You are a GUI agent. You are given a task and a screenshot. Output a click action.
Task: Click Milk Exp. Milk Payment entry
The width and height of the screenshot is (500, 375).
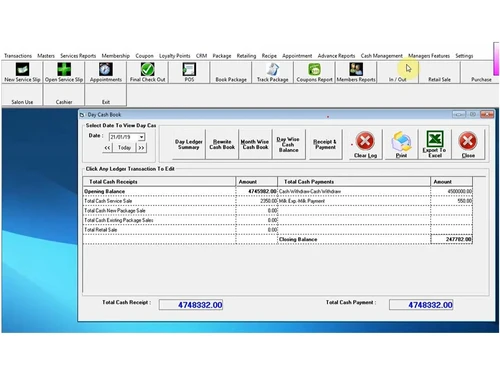pos(354,201)
